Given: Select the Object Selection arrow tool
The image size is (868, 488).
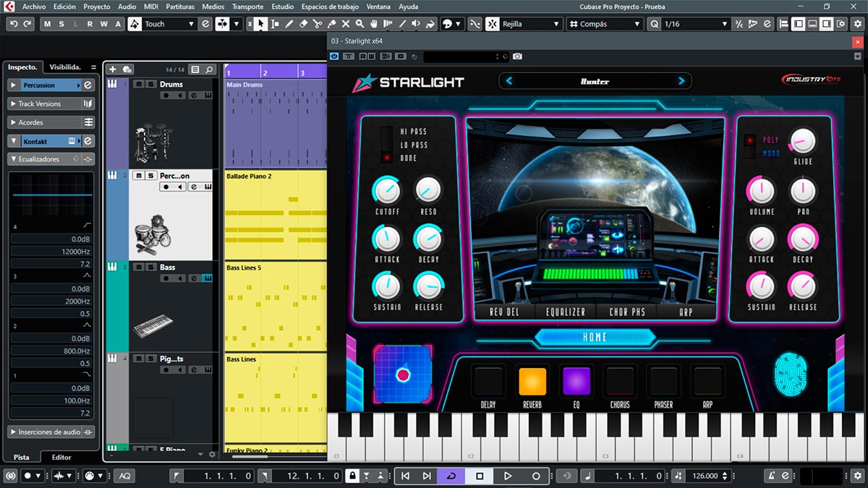Looking at the screenshot, I should (x=260, y=24).
